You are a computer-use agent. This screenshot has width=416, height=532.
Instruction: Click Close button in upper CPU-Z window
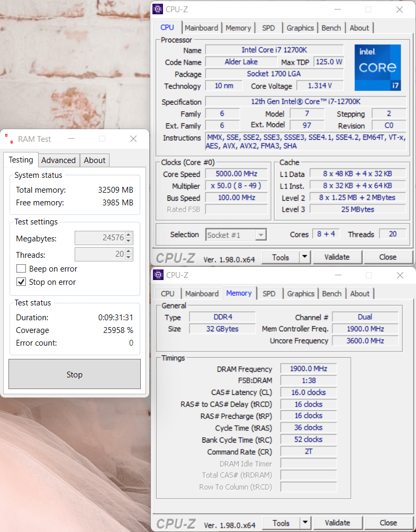[388, 257]
